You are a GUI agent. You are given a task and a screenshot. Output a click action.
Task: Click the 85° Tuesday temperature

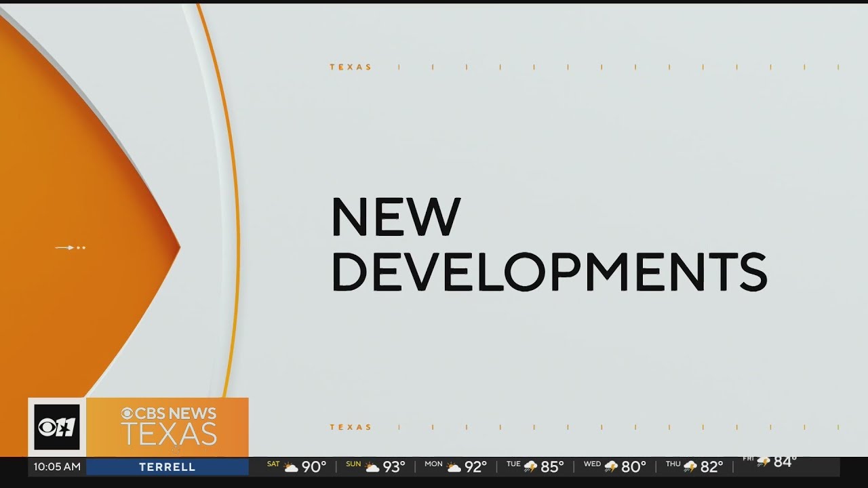(553, 467)
